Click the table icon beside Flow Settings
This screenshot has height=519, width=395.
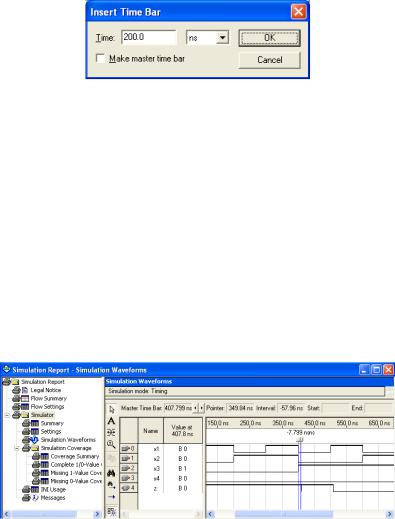coord(25,407)
